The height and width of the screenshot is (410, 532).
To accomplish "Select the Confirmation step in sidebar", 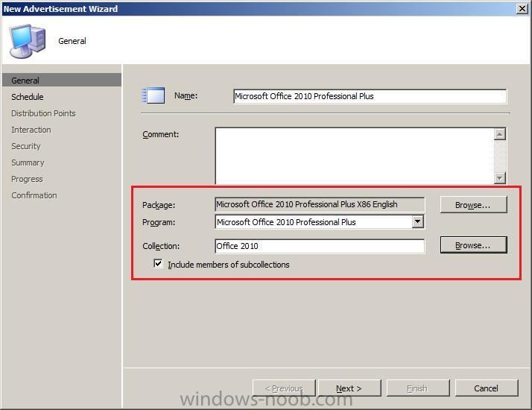I will (34, 195).
